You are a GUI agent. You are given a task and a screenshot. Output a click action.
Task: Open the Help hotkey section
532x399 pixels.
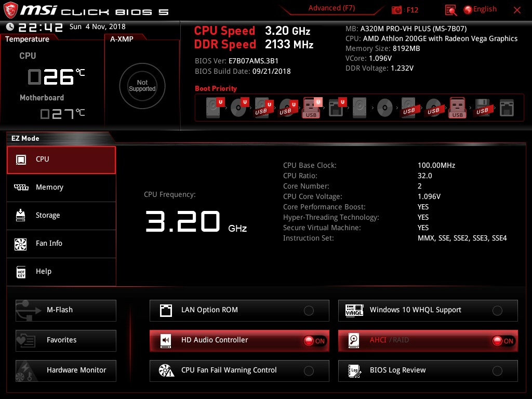[x=61, y=272]
